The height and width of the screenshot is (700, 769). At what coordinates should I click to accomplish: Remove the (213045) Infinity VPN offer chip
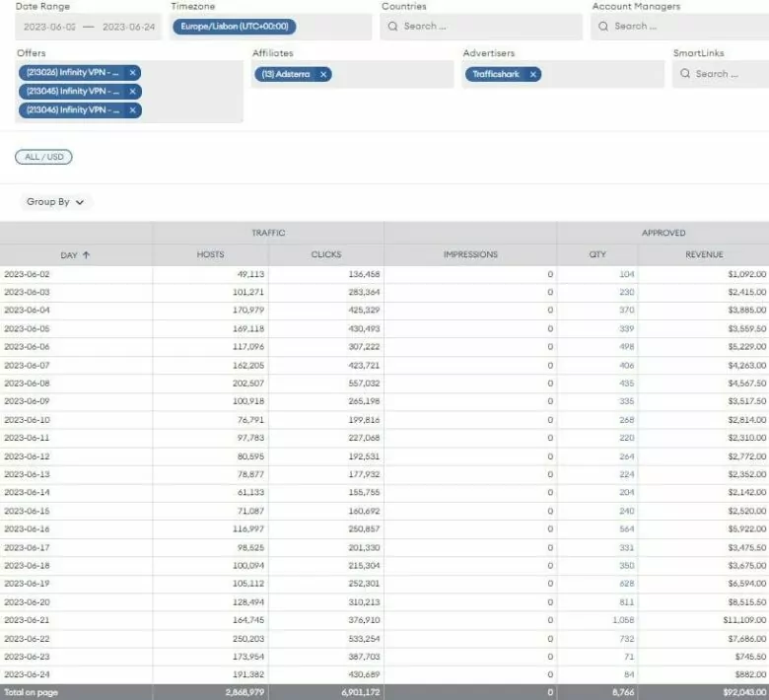coord(132,91)
